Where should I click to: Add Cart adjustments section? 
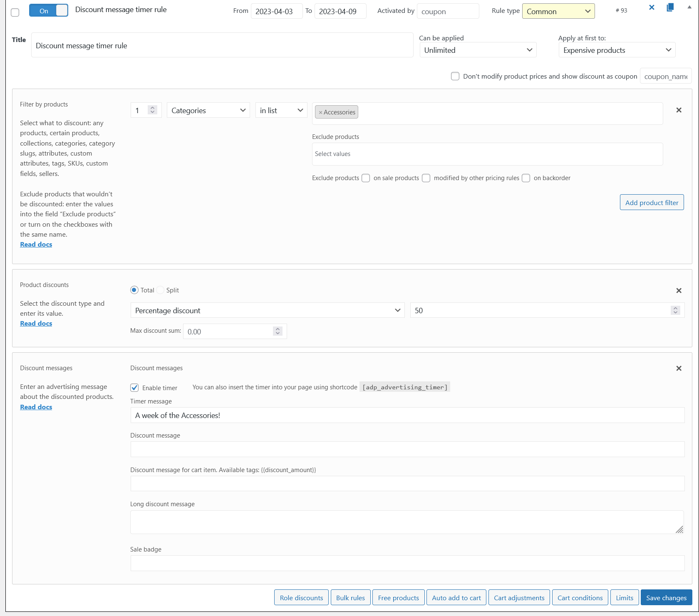coord(519,598)
